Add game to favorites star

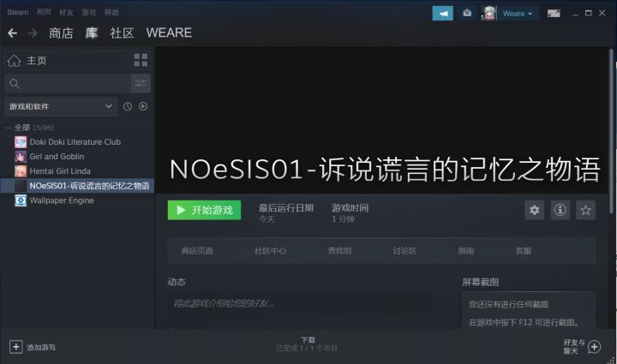(x=585, y=211)
